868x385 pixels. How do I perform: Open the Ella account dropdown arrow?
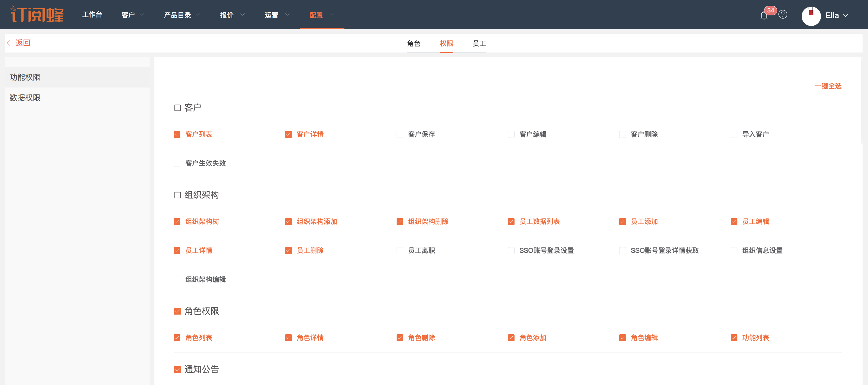coord(845,15)
